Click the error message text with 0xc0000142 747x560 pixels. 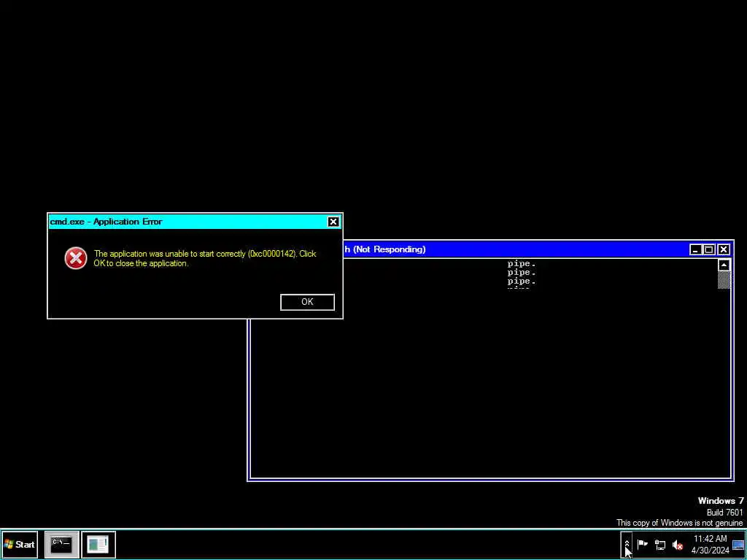point(205,258)
